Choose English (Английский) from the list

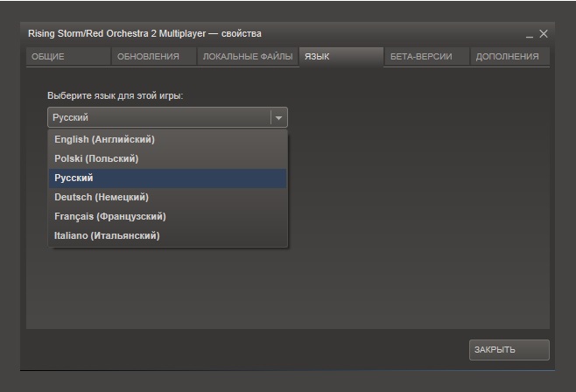tap(167, 139)
